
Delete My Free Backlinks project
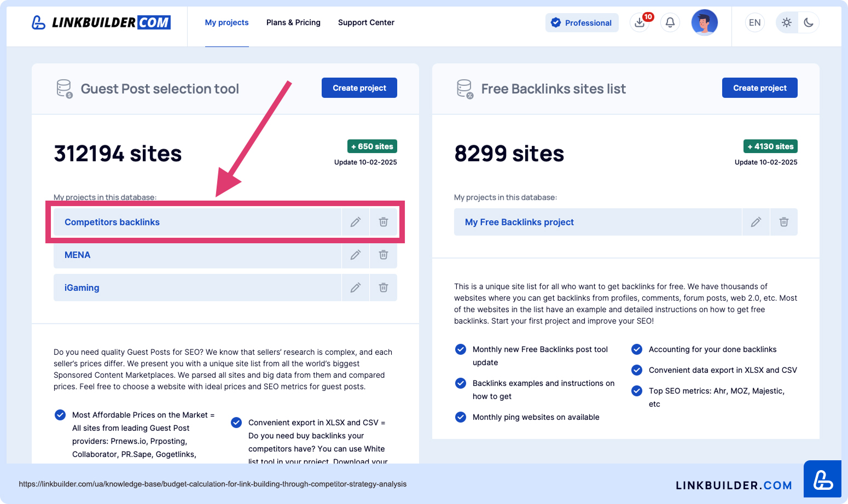pyautogui.click(x=784, y=222)
